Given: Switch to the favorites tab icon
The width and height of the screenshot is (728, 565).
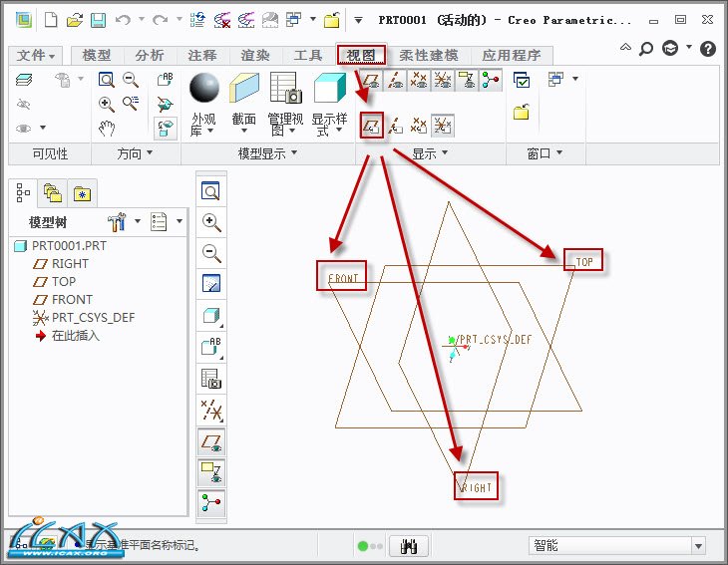Looking at the screenshot, I should 82,193.
